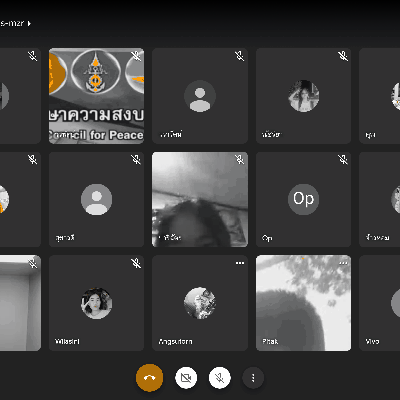The height and width of the screenshot is (400, 400).
Task: Click muted mic icon on Council for Peace tile
Action: click(136, 56)
